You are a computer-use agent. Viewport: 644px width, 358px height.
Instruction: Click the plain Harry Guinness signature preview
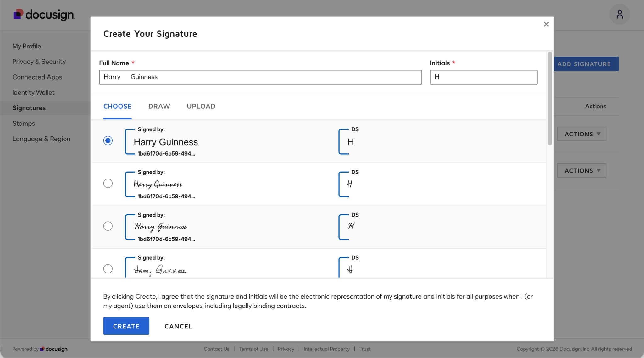pyautogui.click(x=166, y=142)
